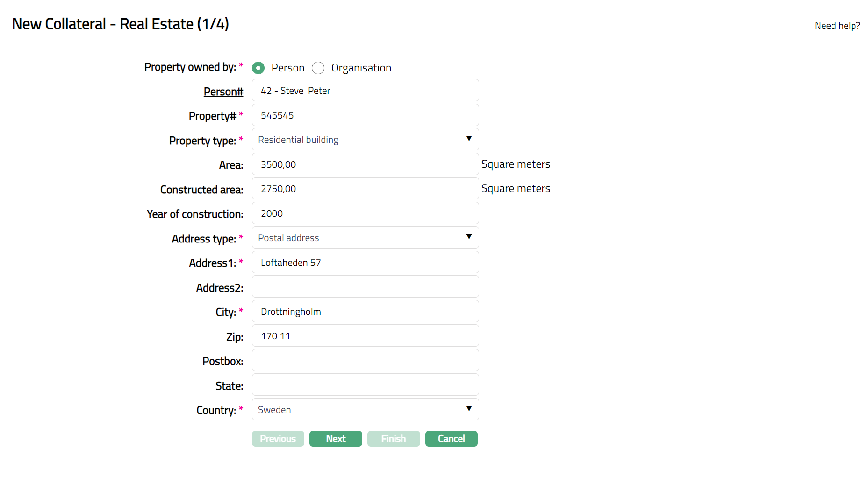This screenshot has width=868, height=477.
Task: Click the Finish button
Action: point(393,439)
